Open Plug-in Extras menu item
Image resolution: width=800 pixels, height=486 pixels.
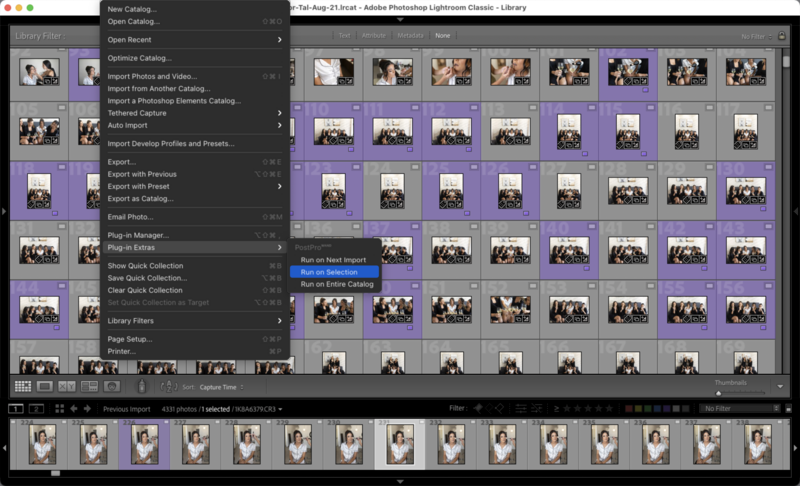coord(194,247)
